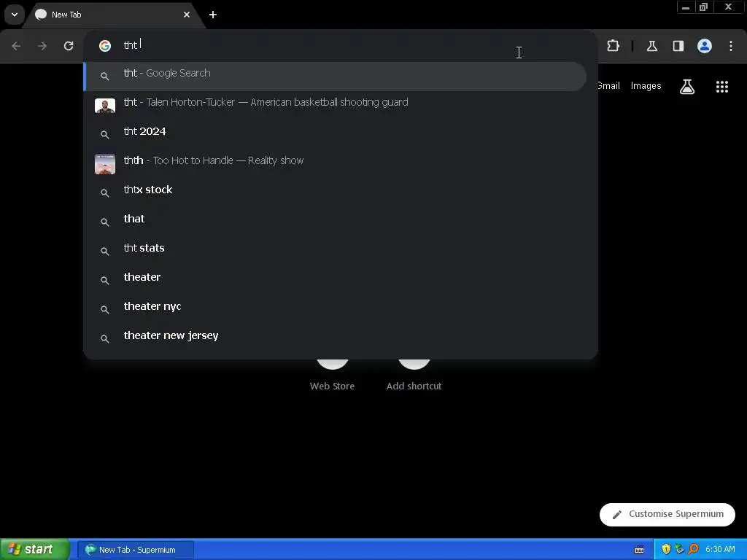The height and width of the screenshot is (560, 747).
Task: Open the tab search dropdown arrow
Action: coord(15,15)
